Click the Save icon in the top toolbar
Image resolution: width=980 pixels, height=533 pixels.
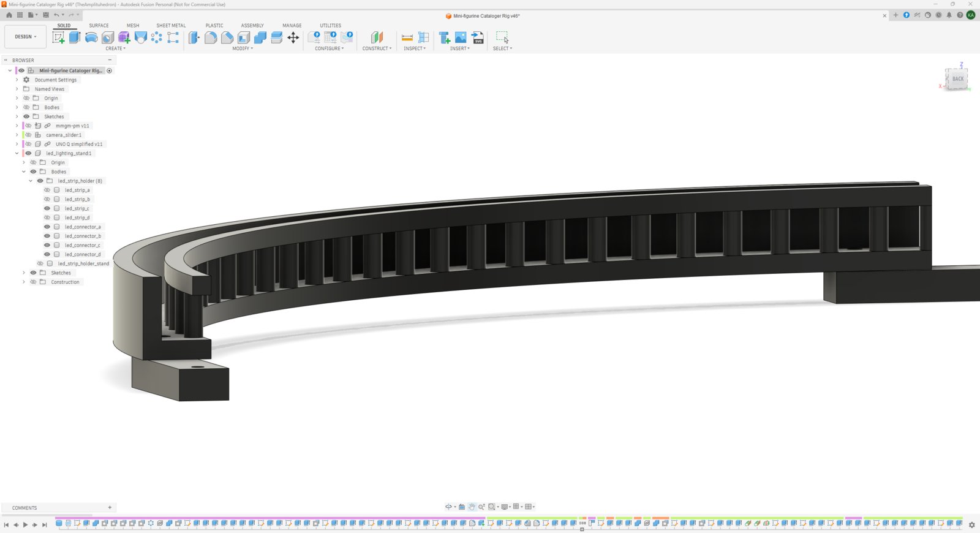[x=46, y=15]
